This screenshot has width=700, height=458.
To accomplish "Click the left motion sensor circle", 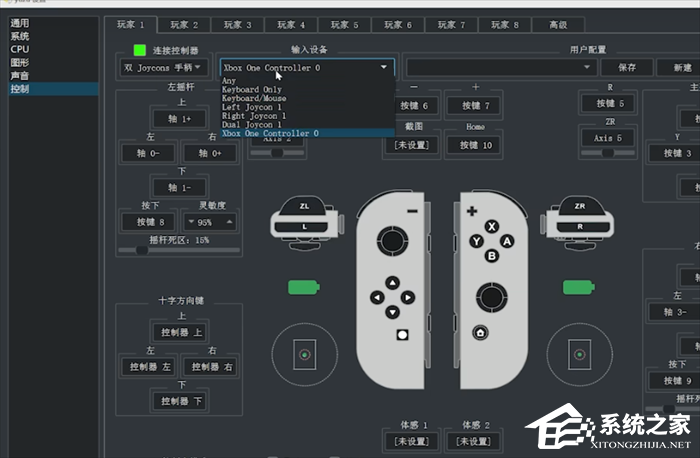I will (304, 354).
